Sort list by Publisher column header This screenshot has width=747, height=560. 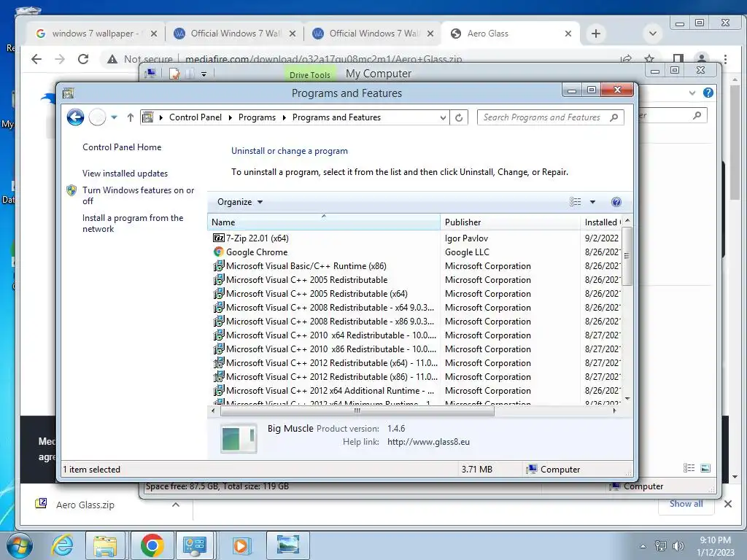pyautogui.click(x=510, y=222)
